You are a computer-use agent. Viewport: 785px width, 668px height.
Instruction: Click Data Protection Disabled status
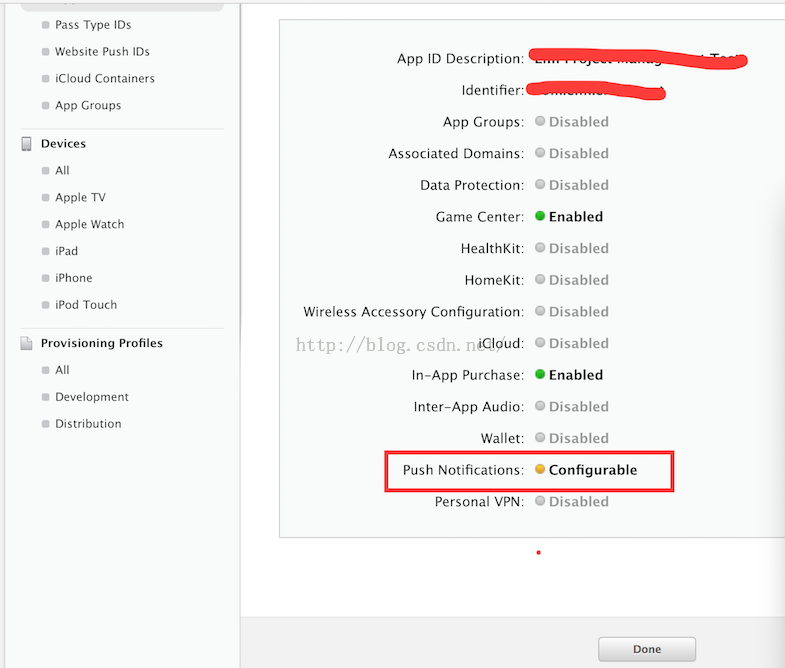pyautogui.click(x=579, y=185)
